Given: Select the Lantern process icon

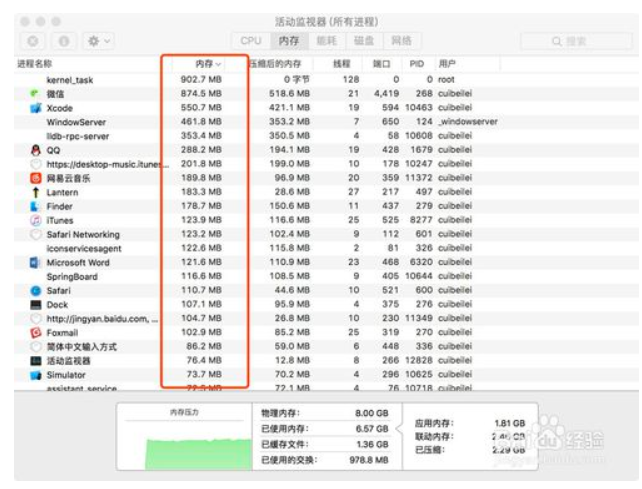Looking at the screenshot, I should click(x=36, y=192).
